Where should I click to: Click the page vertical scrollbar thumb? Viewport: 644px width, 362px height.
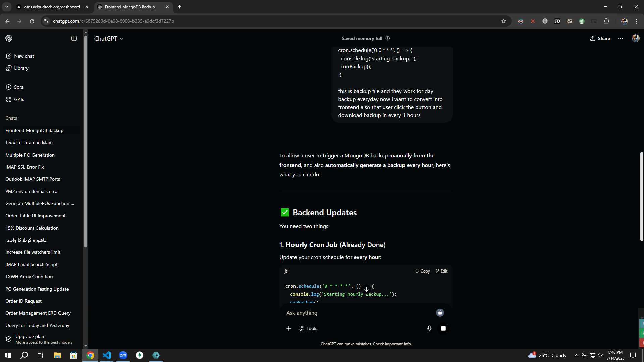click(641, 196)
